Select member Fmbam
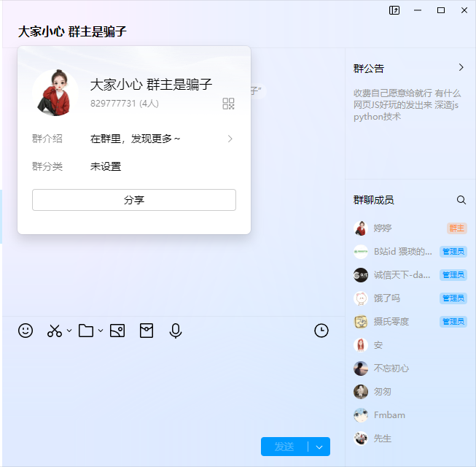This screenshot has width=476, height=467. coord(410,415)
